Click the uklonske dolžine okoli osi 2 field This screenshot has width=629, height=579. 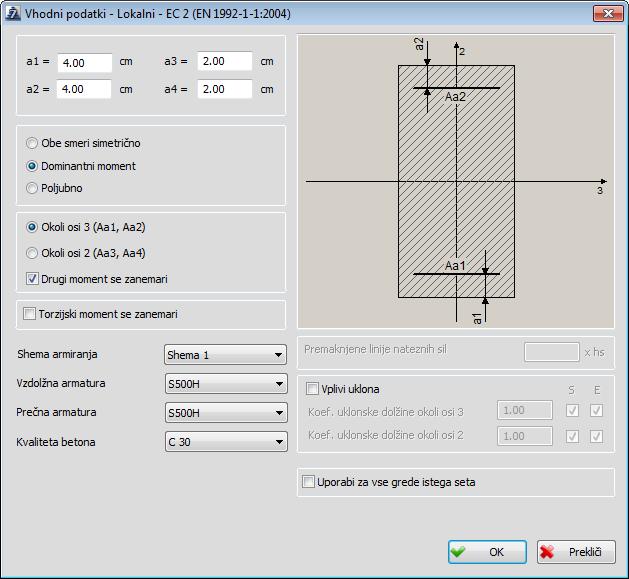(x=525, y=436)
